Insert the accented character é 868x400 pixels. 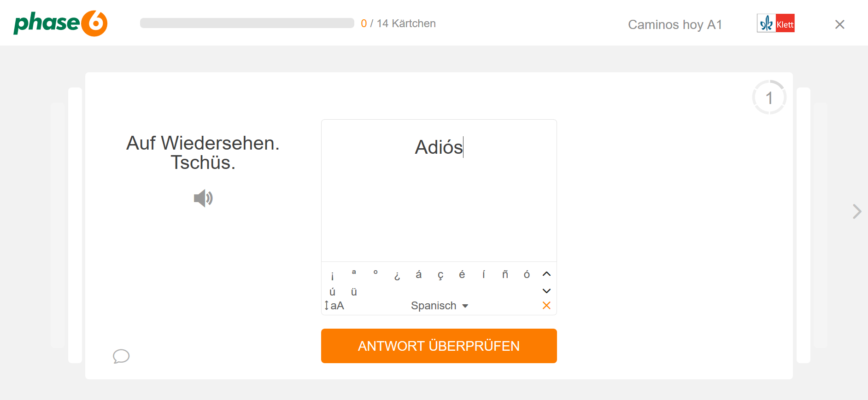tap(462, 274)
